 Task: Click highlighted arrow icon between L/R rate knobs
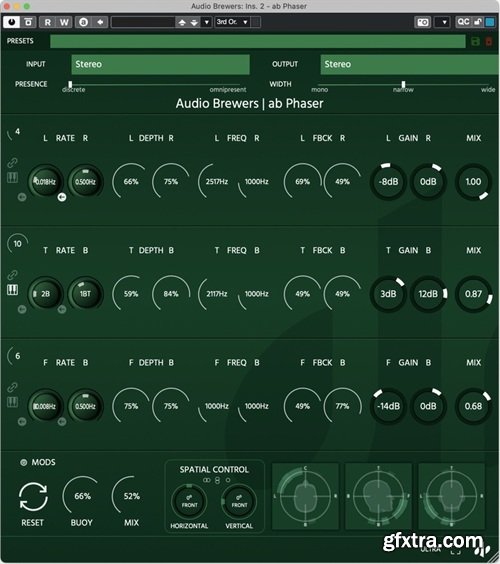tap(62, 197)
